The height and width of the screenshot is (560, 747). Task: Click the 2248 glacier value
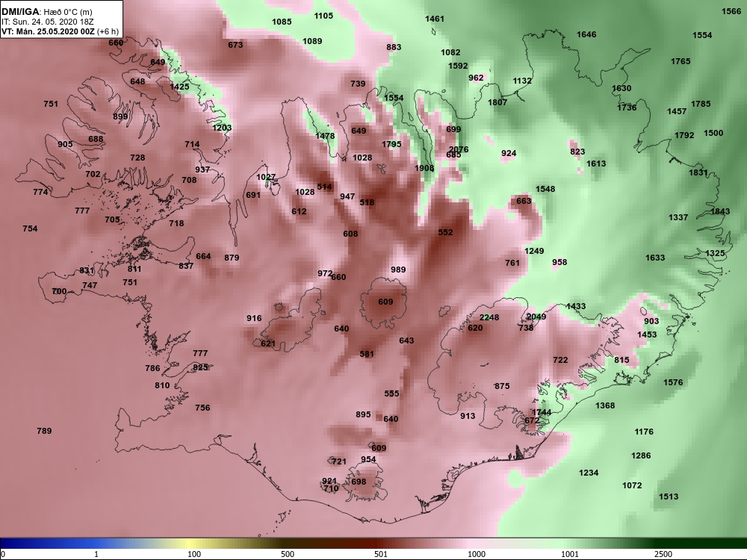(x=489, y=317)
